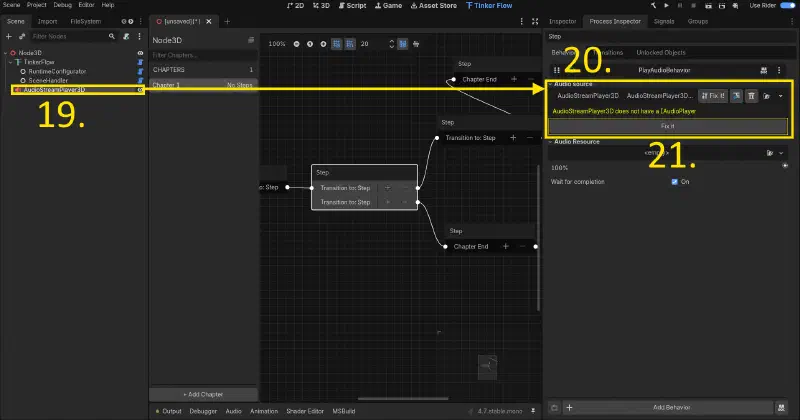Image resolution: width=800 pixels, height=420 pixels.
Task: Click PlayAudioBehavior help/docs icon
Action: pos(764,70)
